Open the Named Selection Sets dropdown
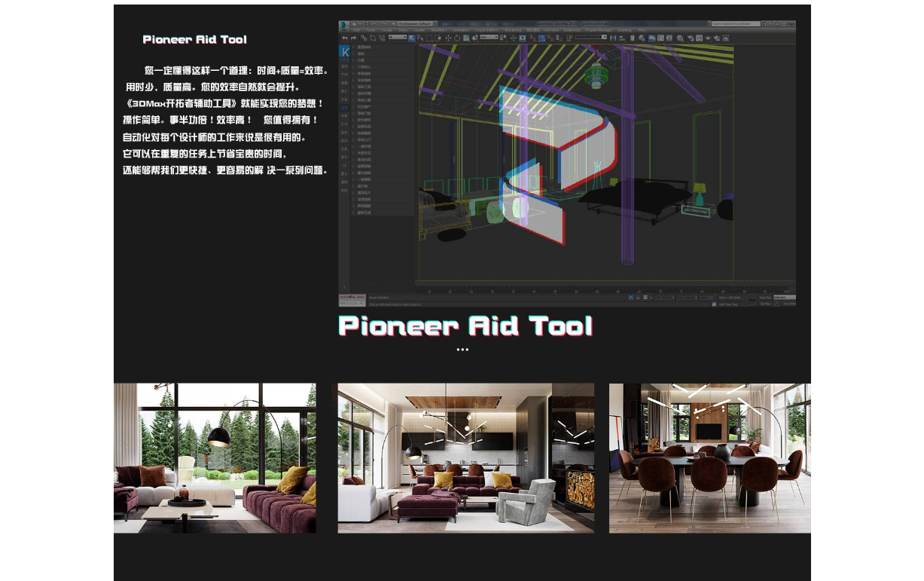 [591, 38]
